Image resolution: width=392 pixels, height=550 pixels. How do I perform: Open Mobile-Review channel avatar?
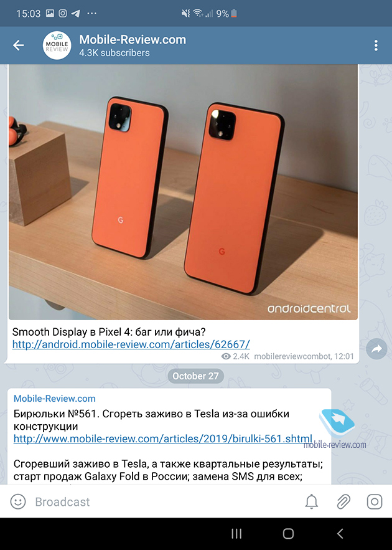(57, 45)
